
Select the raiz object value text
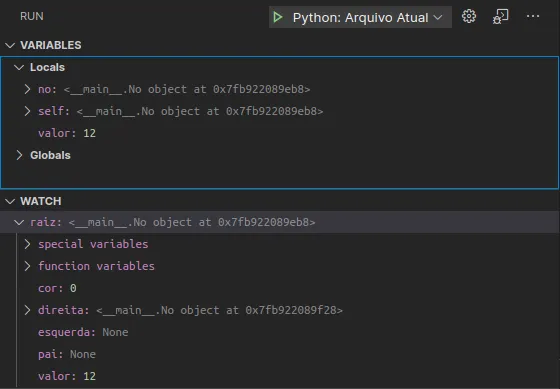[192, 223]
